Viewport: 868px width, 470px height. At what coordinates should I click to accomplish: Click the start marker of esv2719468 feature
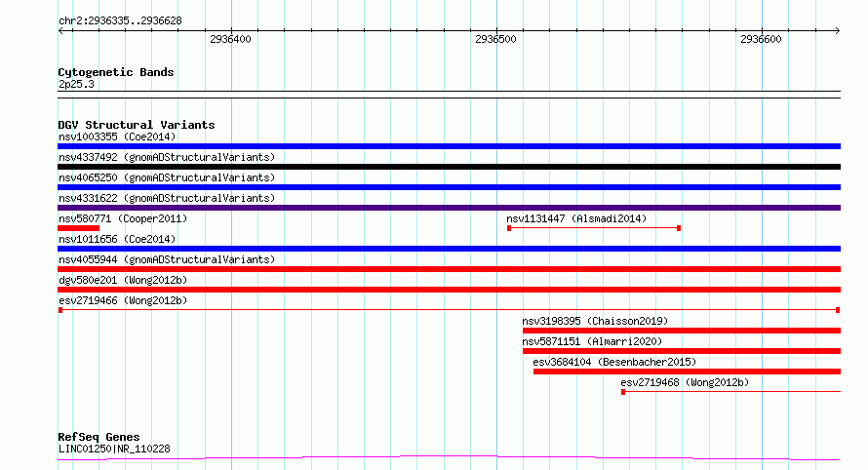[623, 392]
